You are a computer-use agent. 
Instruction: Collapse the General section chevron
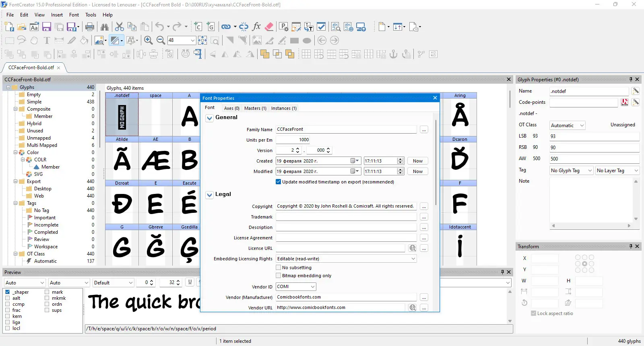click(x=209, y=118)
